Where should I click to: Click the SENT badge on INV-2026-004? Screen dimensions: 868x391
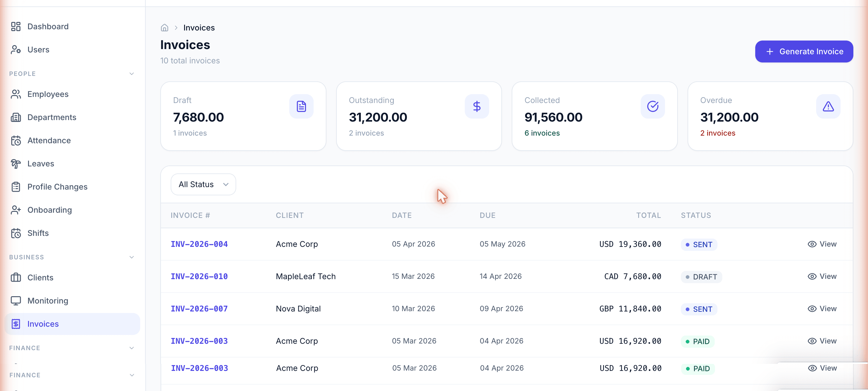(x=699, y=244)
